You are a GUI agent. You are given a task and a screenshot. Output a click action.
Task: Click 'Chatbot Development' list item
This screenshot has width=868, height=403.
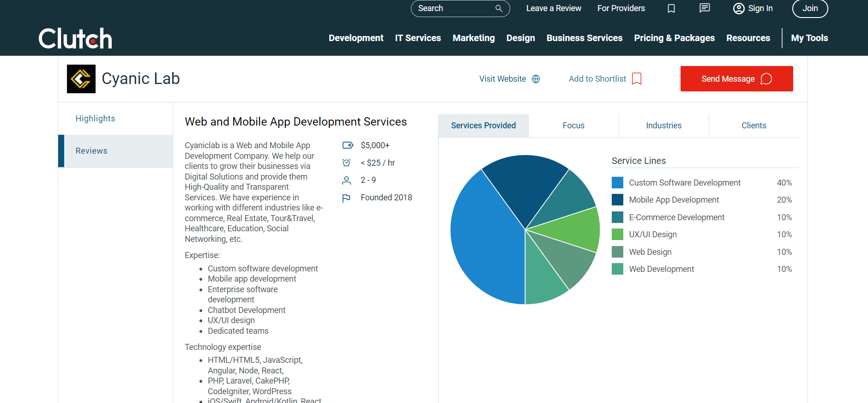247,310
